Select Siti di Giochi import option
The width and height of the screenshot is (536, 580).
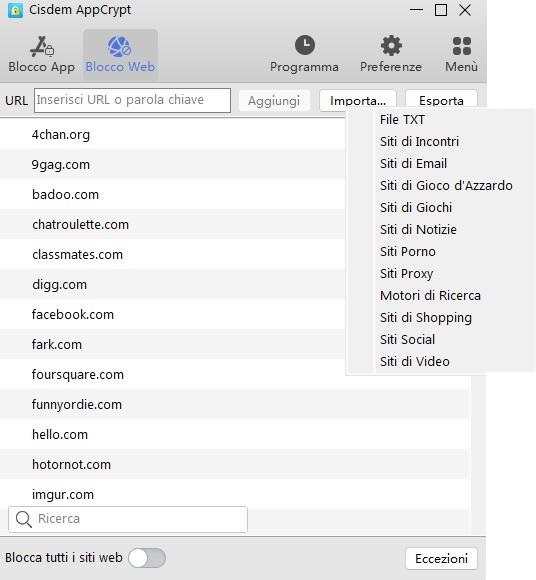point(416,208)
